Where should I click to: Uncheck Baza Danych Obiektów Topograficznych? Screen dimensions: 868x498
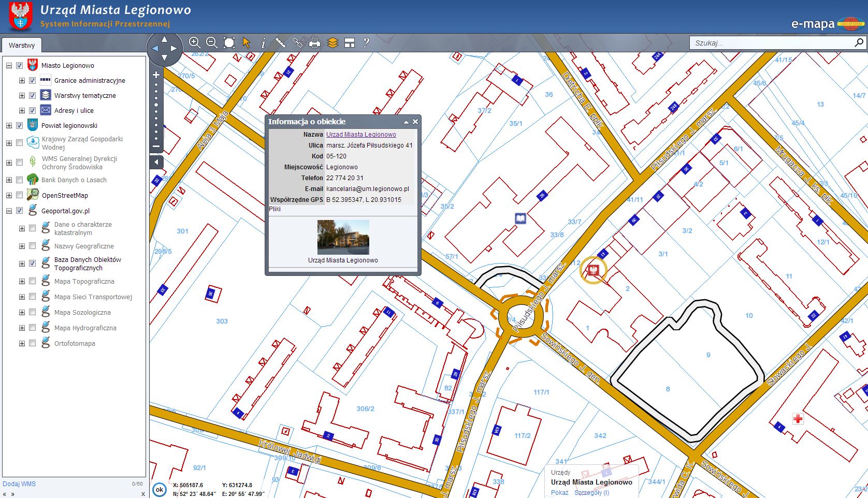[x=32, y=264]
